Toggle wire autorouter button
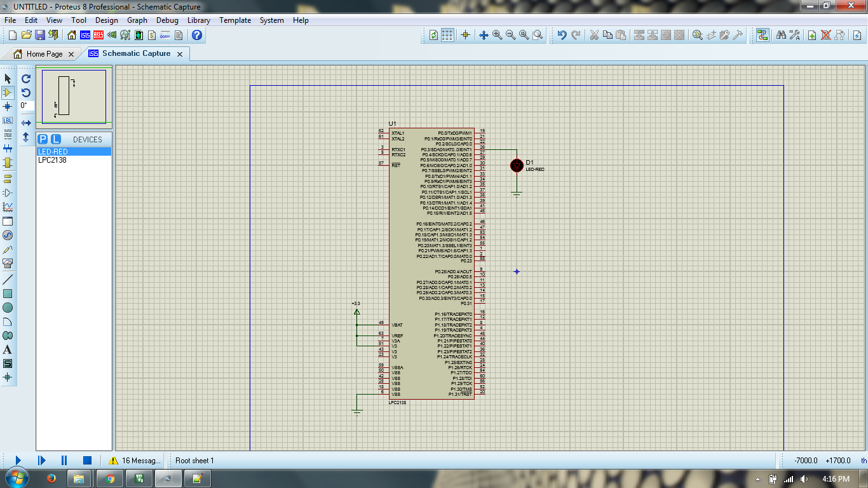 tap(763, 35)
